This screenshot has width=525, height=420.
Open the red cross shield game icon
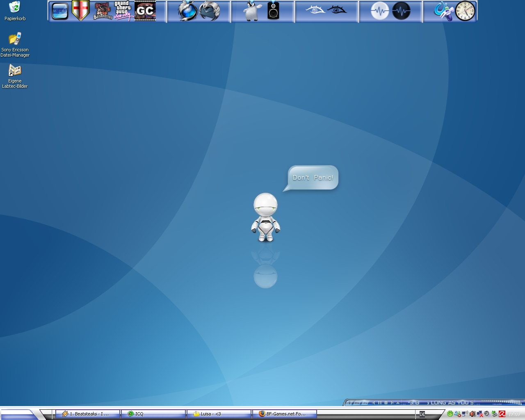point(81,11)
